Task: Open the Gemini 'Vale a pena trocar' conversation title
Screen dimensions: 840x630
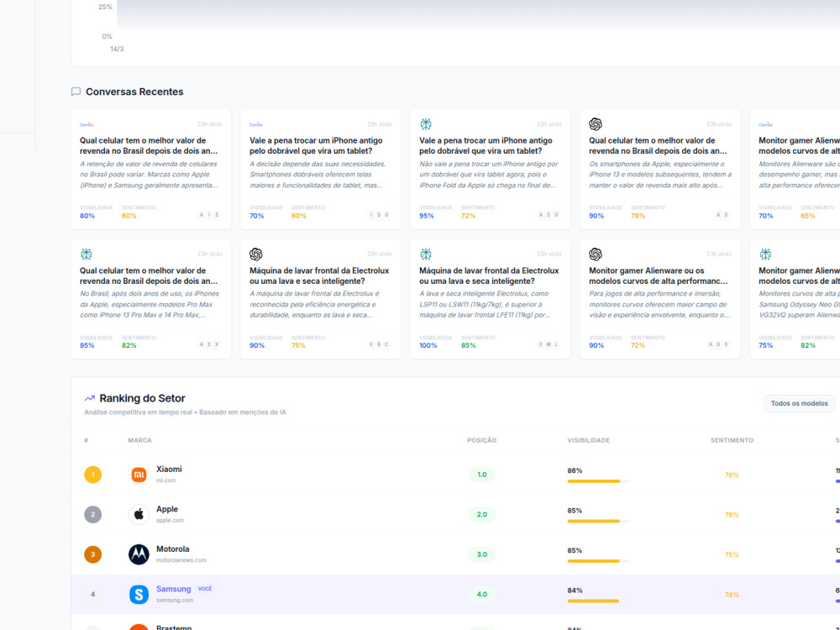Action: coord(316,145)
